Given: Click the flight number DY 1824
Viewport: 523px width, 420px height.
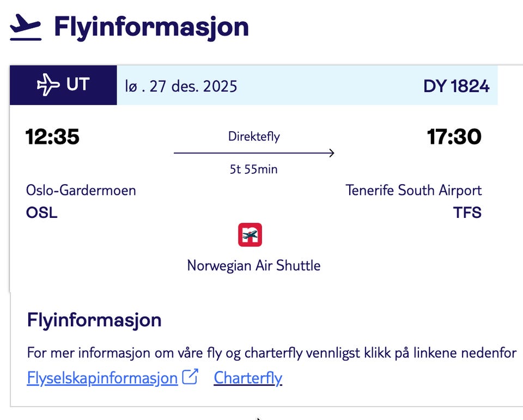Looking at the screenshot, I should click(456, 86).
